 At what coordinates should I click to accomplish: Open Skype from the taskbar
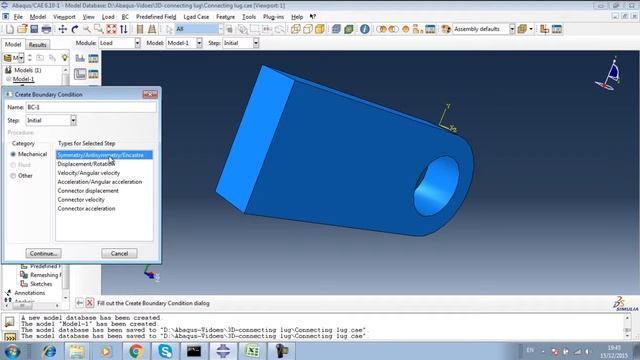pyautogui.click(x=165, y=351)
